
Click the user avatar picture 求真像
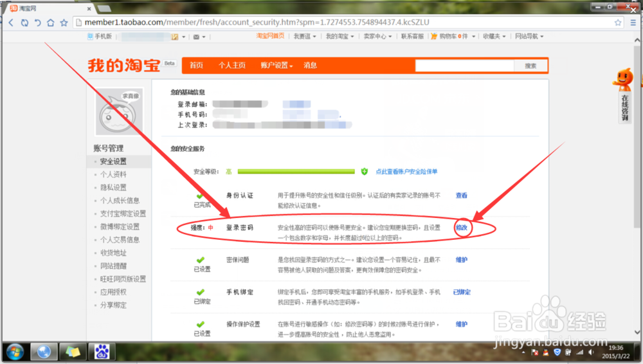pos(120,112)
